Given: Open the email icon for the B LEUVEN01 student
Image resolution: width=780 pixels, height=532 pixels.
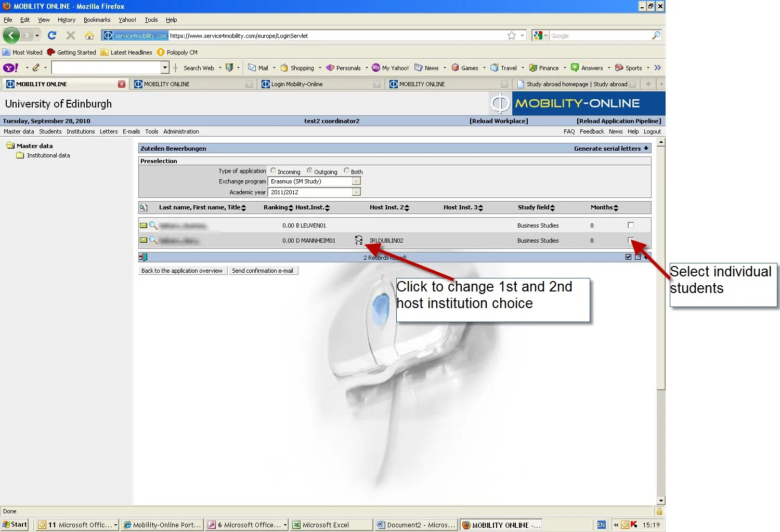Looking at the screenshot, I should pyautogui.click(x=144, y=225).
